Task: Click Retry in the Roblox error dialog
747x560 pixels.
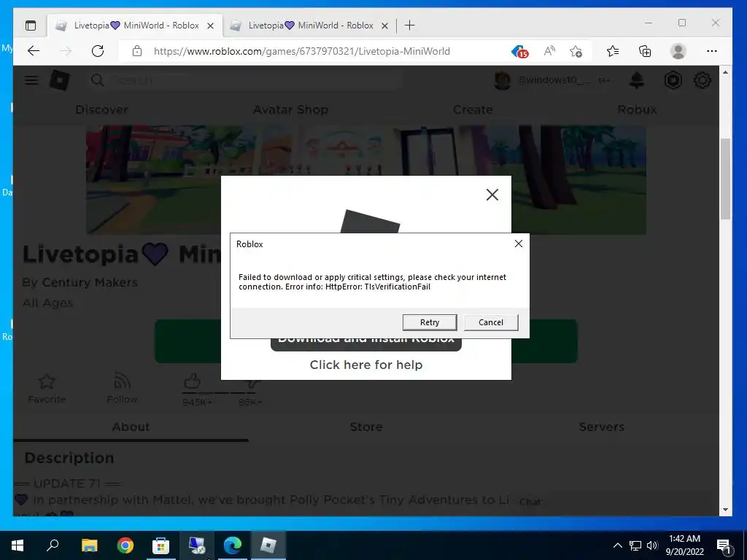Action: click(x=429, y=322)
